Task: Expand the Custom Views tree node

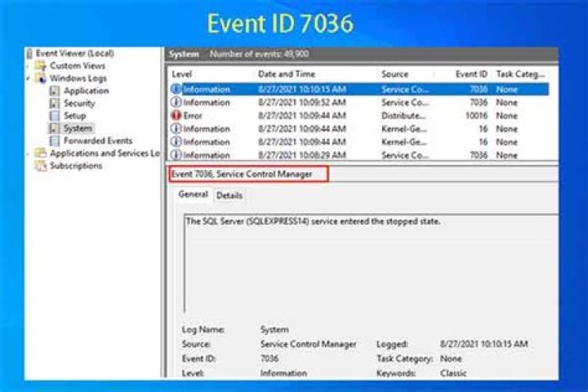Action: (29, 66)
